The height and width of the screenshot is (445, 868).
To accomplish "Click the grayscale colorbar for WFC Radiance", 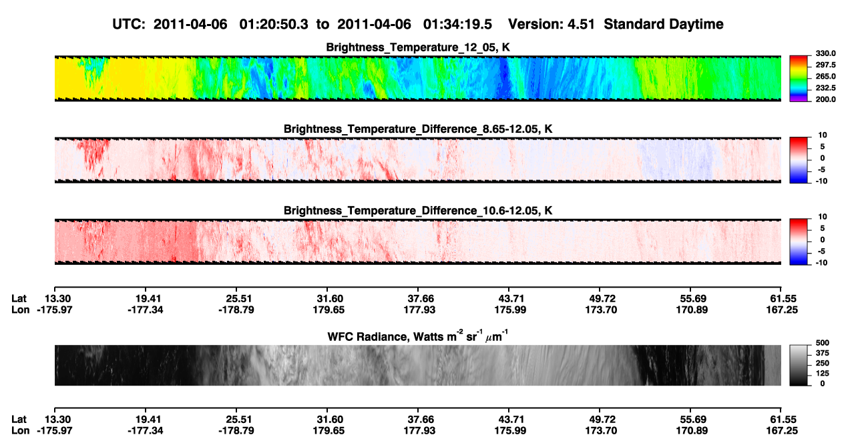I will click(797, 366).
